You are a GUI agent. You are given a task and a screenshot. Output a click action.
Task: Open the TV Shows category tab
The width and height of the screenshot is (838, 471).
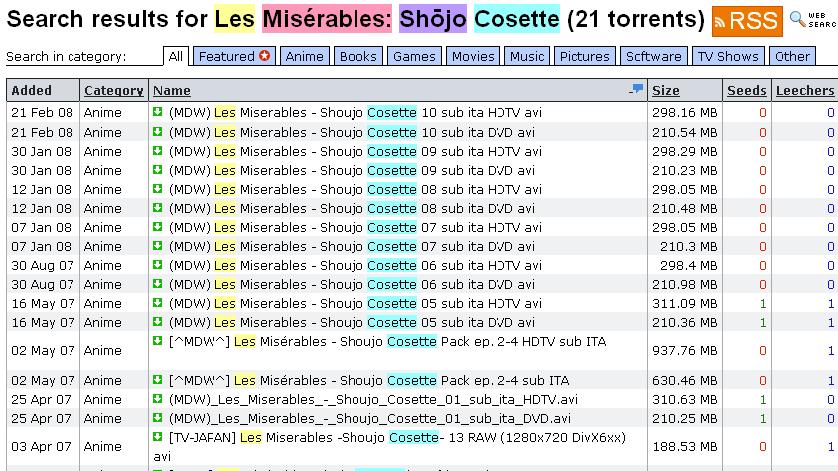coord(728,56)
